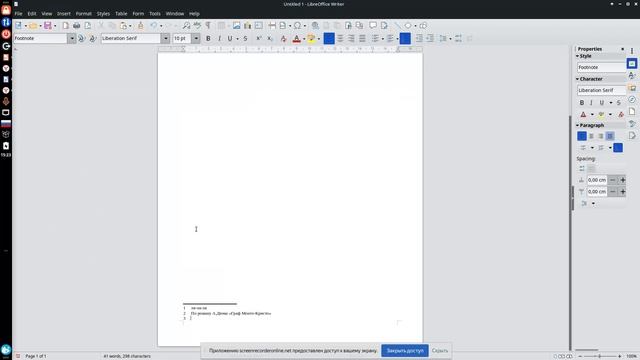This screenshot has height=360, width=640.
Task: Click the Insert Page Break icon
Action: (272, 26)
